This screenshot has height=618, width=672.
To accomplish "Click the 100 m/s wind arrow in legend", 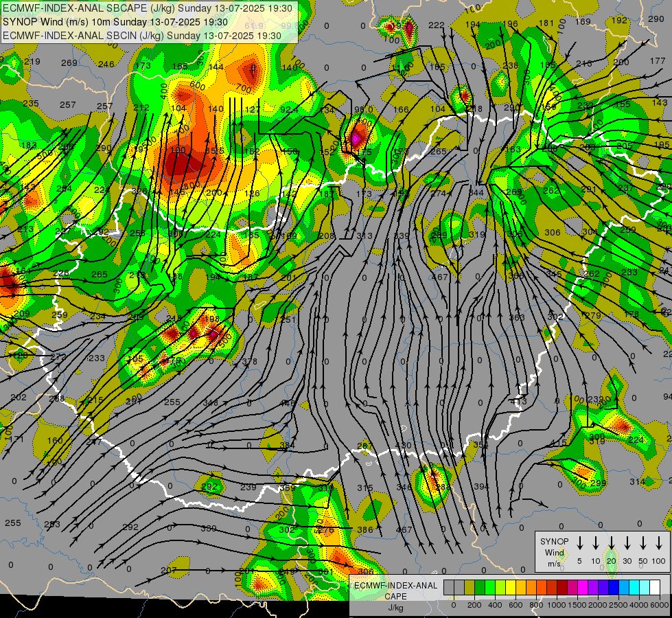I will 659,543.
